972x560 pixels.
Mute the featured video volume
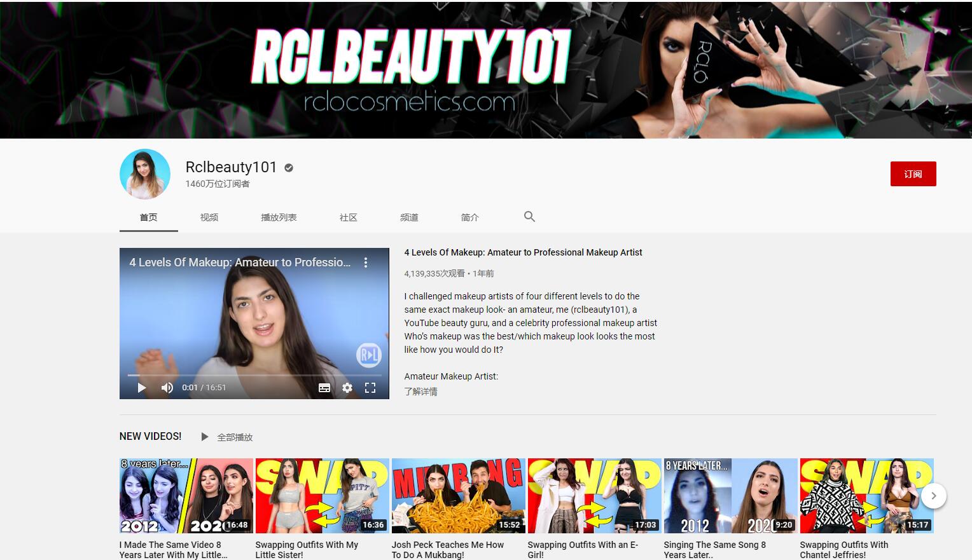167,388
